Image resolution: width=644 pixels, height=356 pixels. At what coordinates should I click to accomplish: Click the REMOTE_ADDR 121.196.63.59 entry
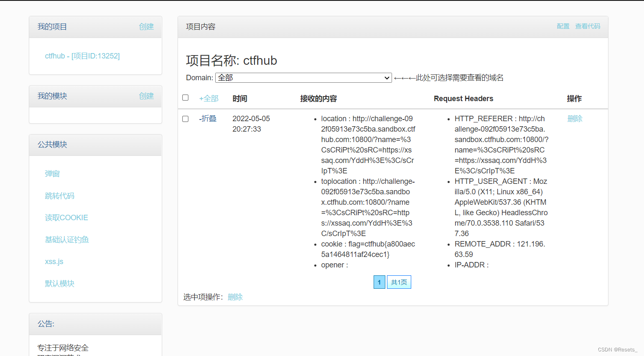(500, 249)
